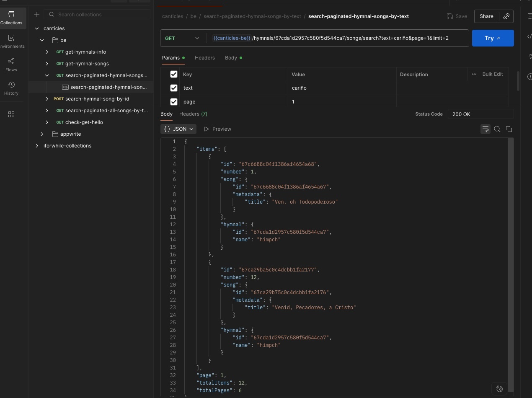Screen dimensions: 532x398
Task: Open the Flows sidebar panel
Action: click(x=11, y=65)
